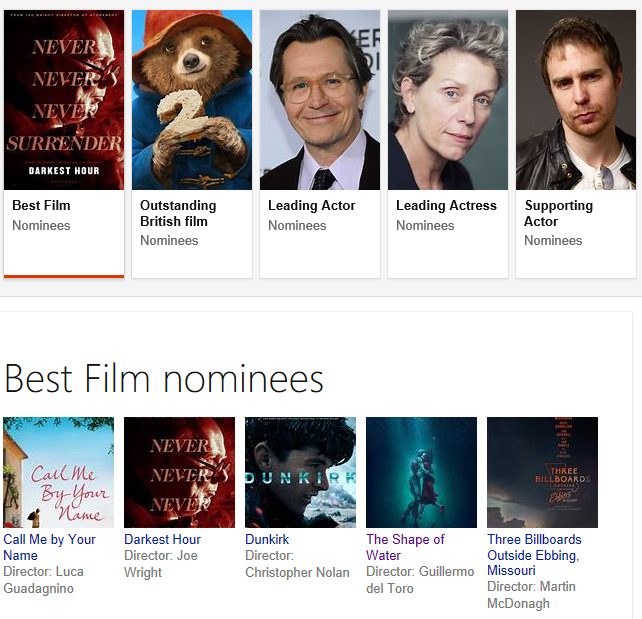Click The Shape of Water poster thumbnail

click(x=421, y=472)
